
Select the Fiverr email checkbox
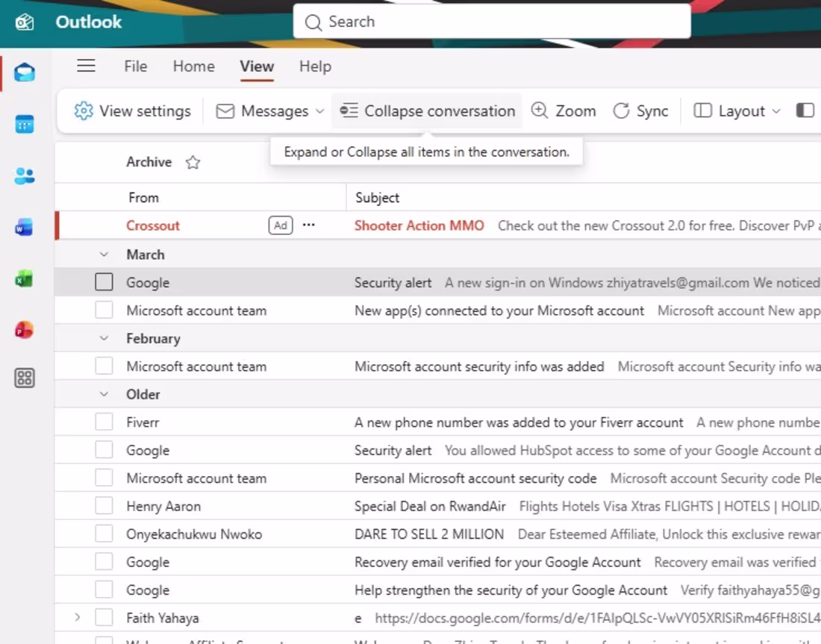[104, 422]
